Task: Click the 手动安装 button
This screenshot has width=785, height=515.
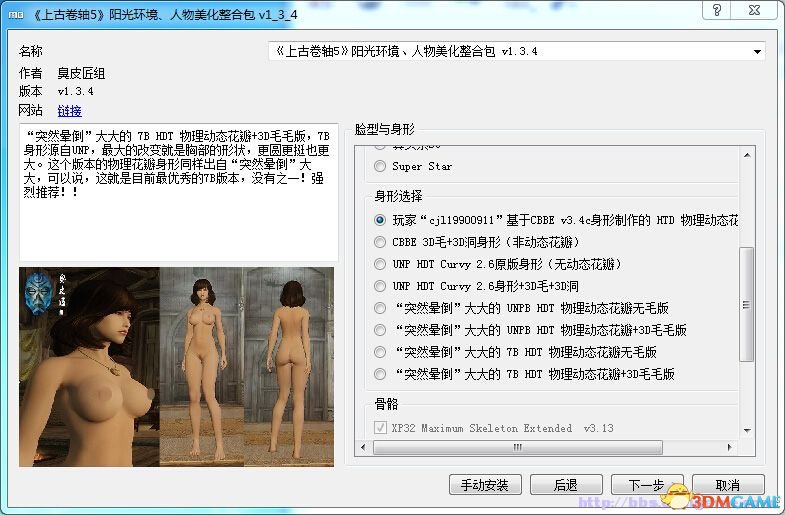Action: tap(485, 484)
